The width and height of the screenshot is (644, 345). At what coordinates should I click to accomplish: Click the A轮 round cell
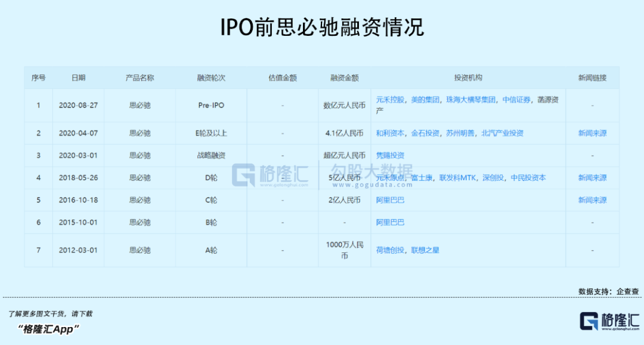coord(211,250)
